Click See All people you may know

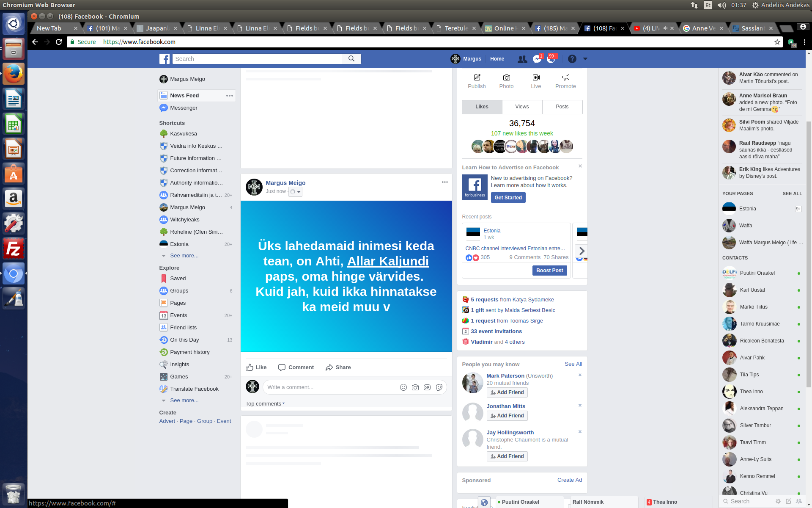[573, 364]
